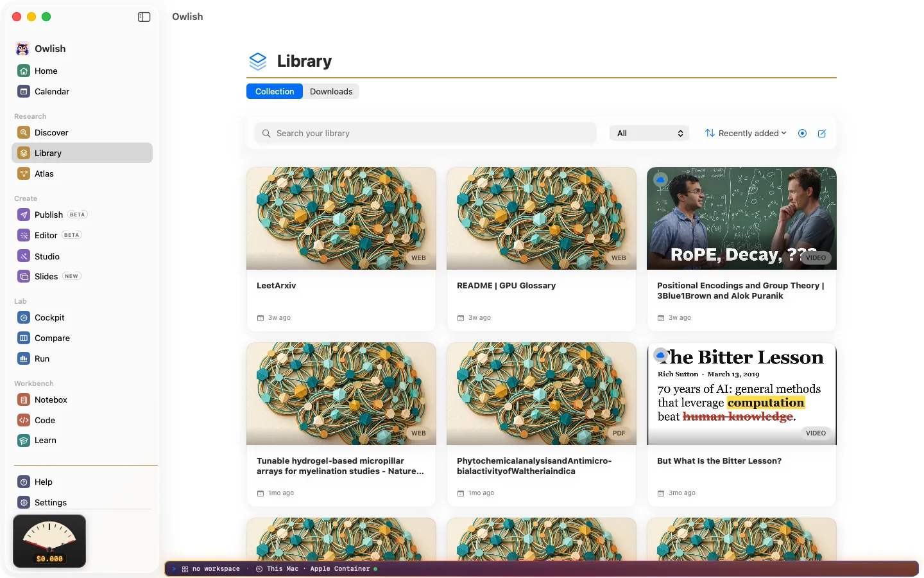Screen dimensions: 924x578
Task: Click cloud icon on Bitter Lesson thumbnail
Action: [x=660, y=355]
